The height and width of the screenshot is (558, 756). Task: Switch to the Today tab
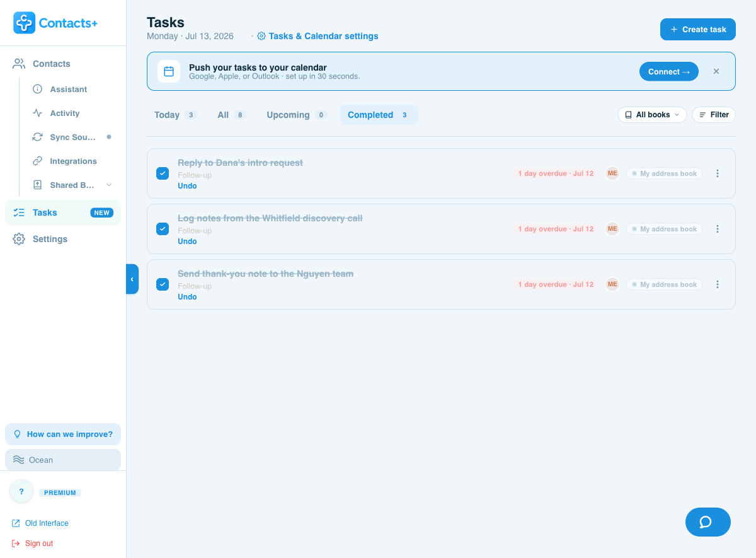175,115
